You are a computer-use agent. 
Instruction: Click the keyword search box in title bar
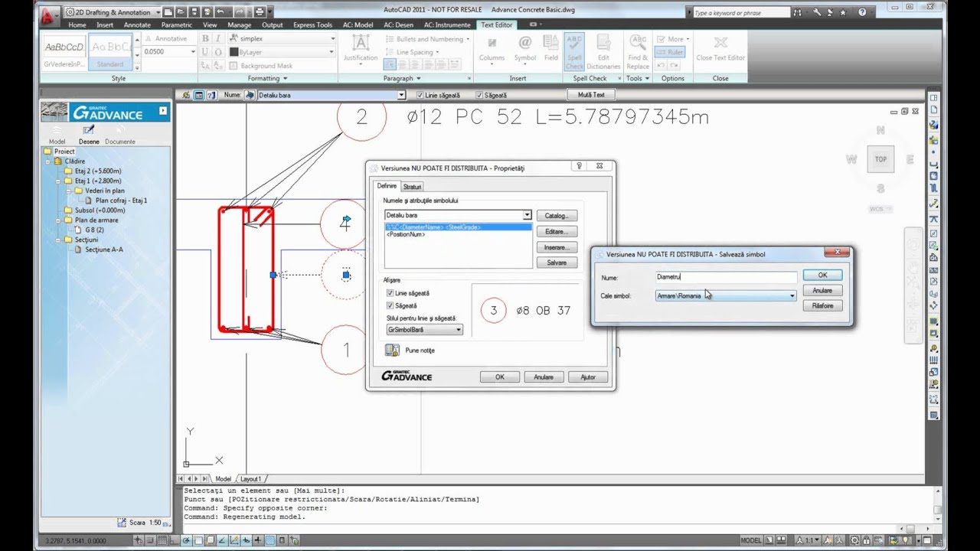click(740, 13)
